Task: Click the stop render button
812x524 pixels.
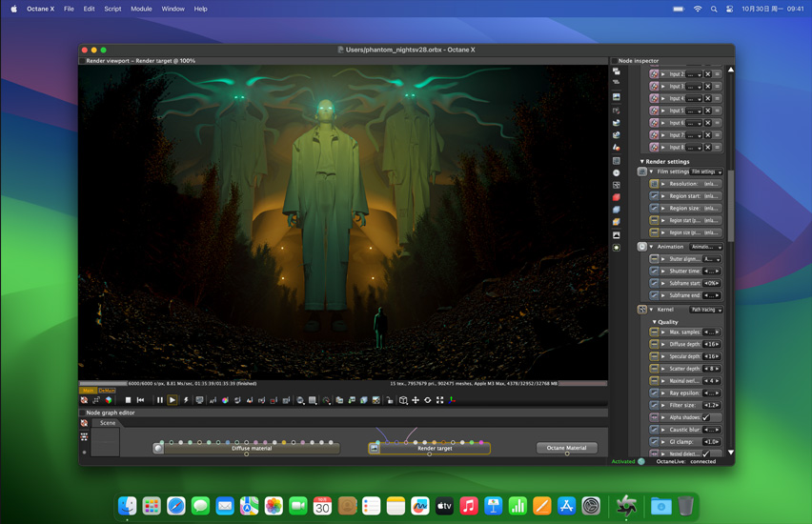Action: click(x=128, y=400)
